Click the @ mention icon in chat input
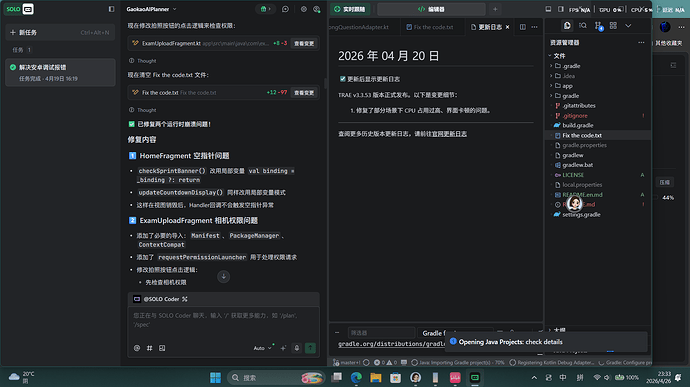Viewport: 690px width, 387px height. pyautogui.click(x=137, y=348)
